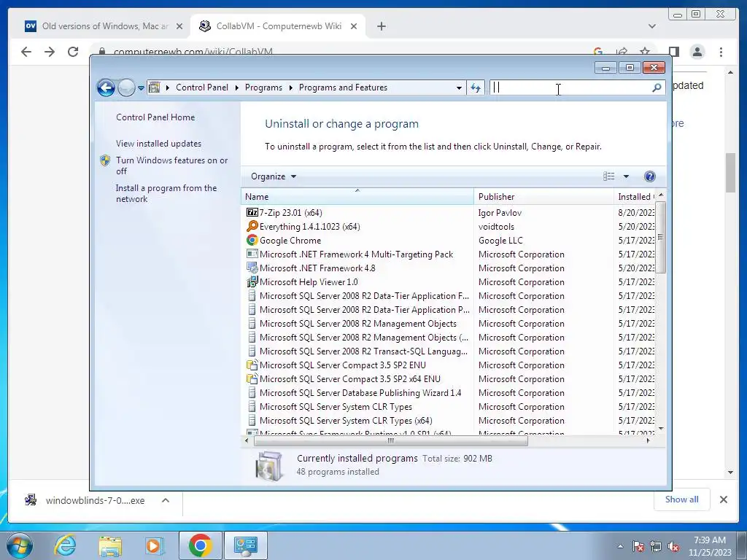Click Chrome back navigation arrow
The height and width of the screenshot is (560, 747).
[x=26, y=52]
